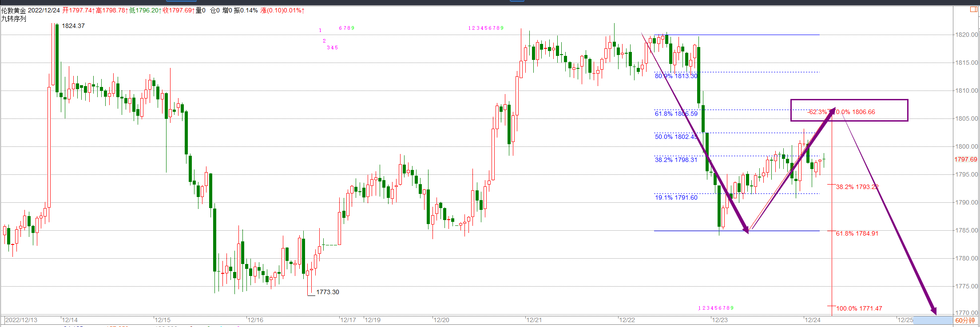Click the 振0.14% amplitude value in header

[246, 10]
